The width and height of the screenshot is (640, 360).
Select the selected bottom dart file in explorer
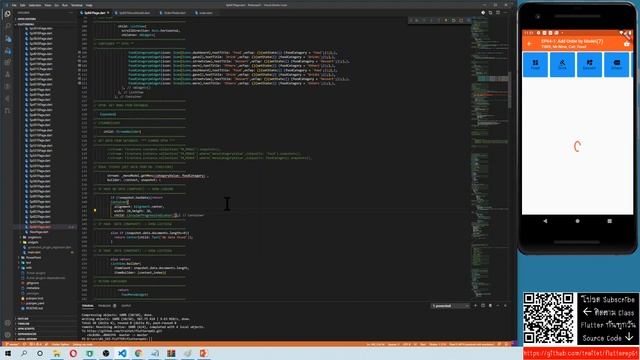tap(45, 227)
